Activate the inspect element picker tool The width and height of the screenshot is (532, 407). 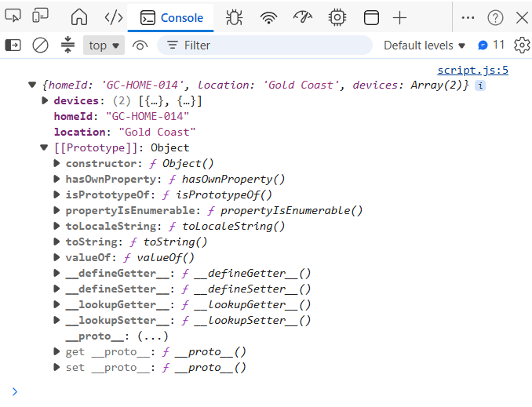point(13,16)
